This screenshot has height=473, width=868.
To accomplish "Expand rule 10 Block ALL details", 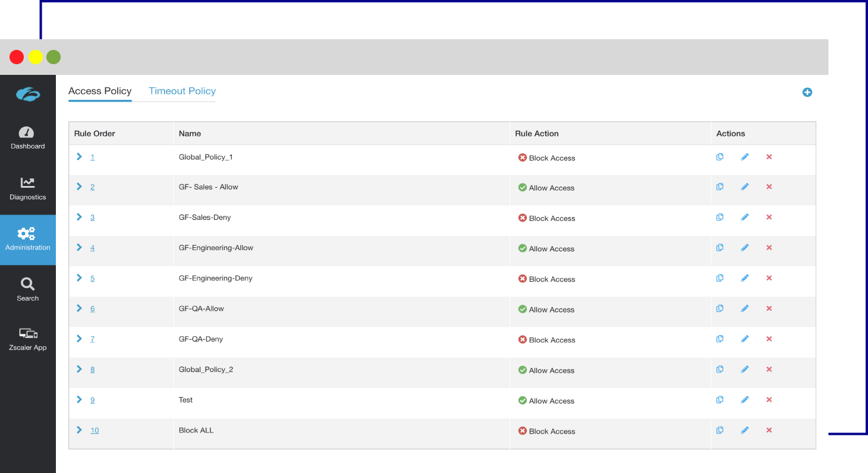I will [78, 430].
